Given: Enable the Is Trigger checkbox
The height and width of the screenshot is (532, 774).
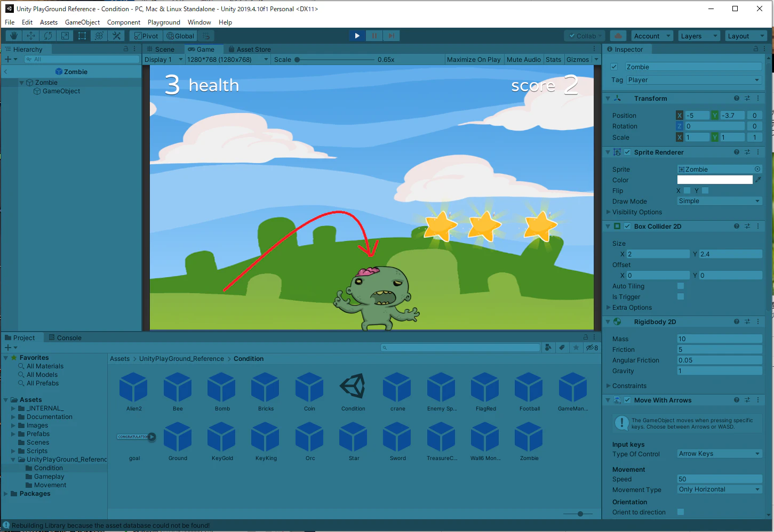Looking at the screenshot, I should click(x=681, y=296).
